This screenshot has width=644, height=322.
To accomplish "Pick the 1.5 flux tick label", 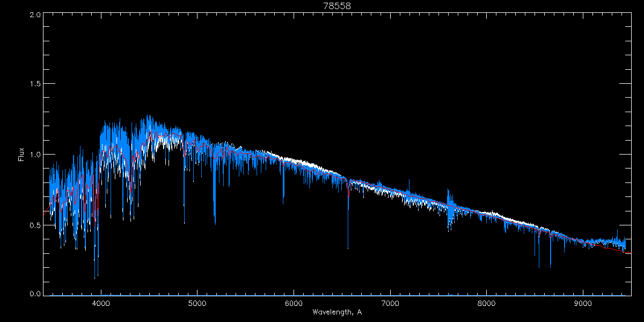I will point(34,84).
